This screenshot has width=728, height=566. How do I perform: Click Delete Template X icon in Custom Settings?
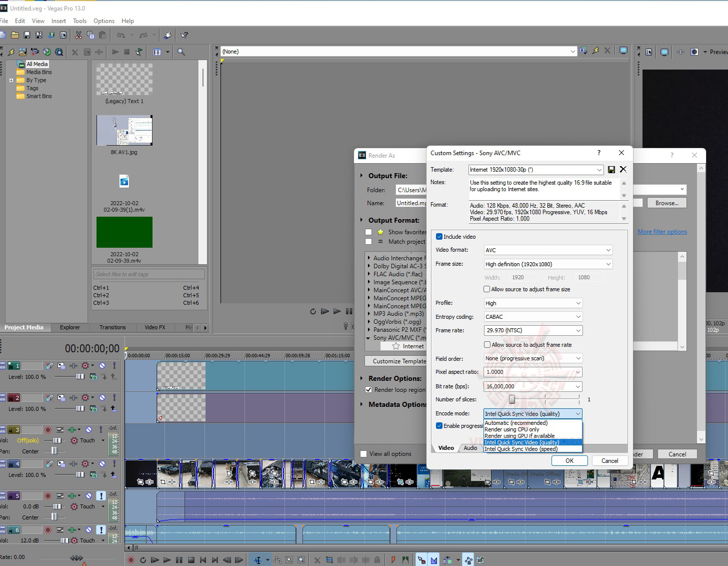623,170
